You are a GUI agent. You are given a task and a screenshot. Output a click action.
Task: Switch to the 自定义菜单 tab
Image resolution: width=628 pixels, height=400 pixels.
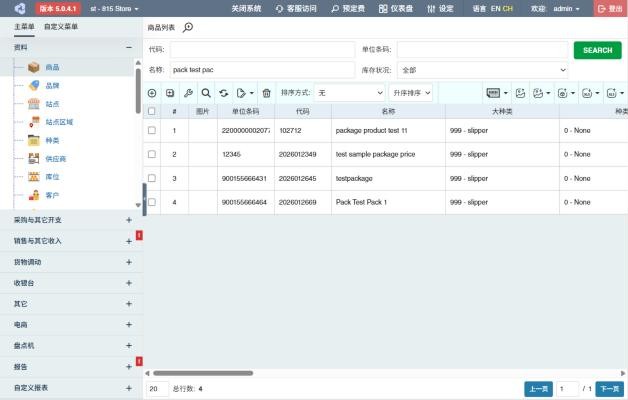pyautogui.click(x=61, y=27)
